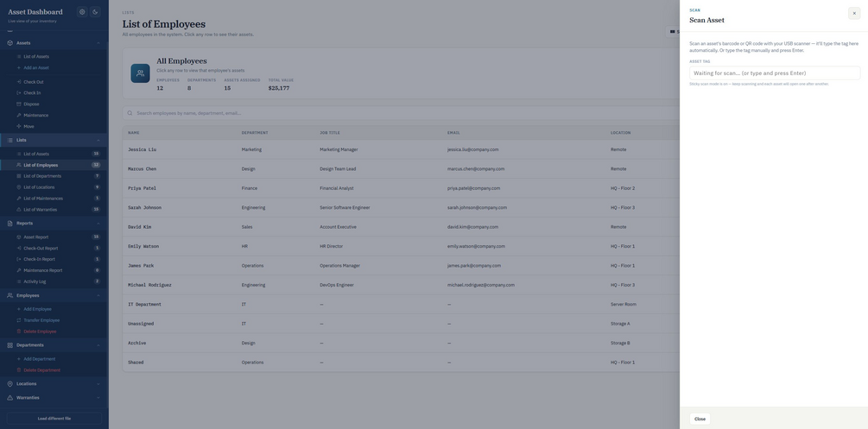The height and width of the screenshot is (429, 868).
Task: Collapse the Lists section chevron
Action: point(98,141)
